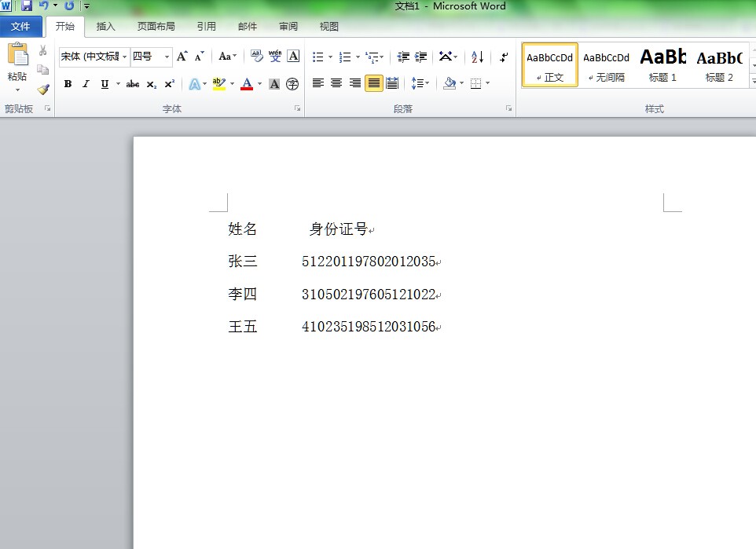
Task: Switch to the 页面布局 tab
Action: 156,27
